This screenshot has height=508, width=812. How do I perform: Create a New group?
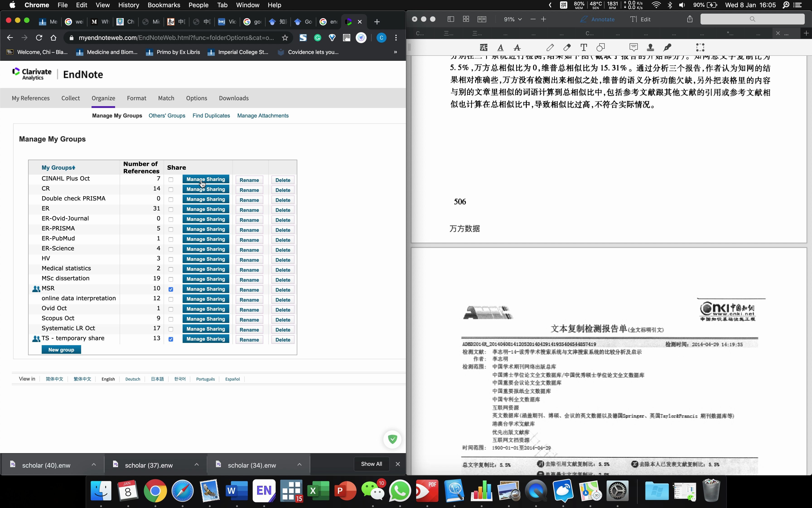pos(61,350)
